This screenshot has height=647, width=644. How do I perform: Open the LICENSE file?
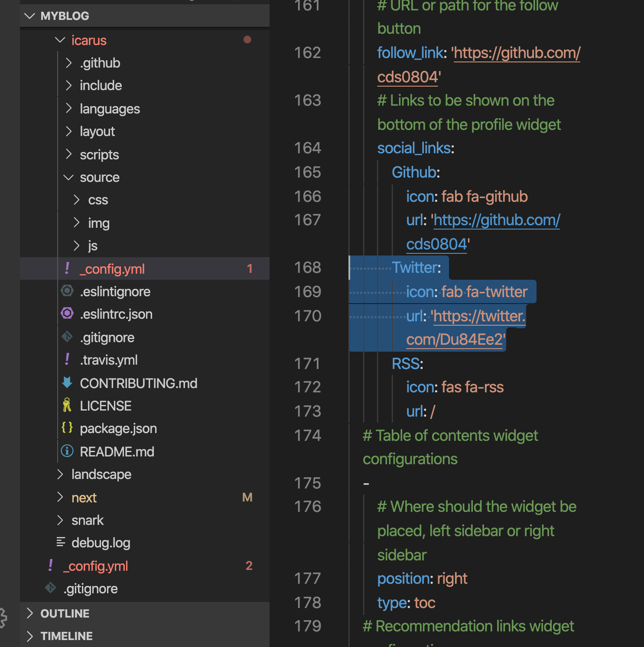click(106, 406)
